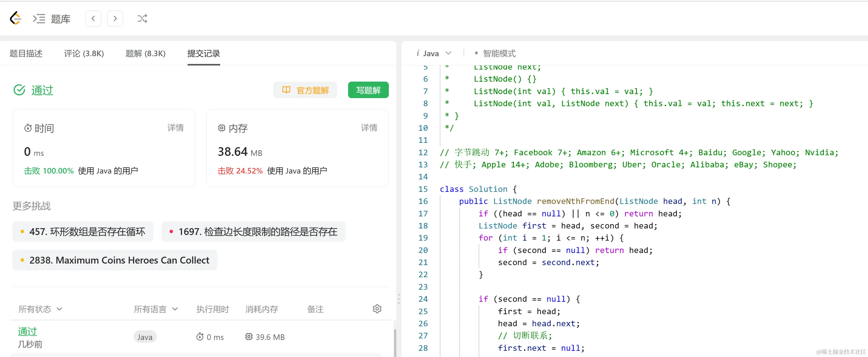Click the LeetCode logo
The height and width of the screenshot is (357, 868).
pyautogui.click(x=15, y=18)
